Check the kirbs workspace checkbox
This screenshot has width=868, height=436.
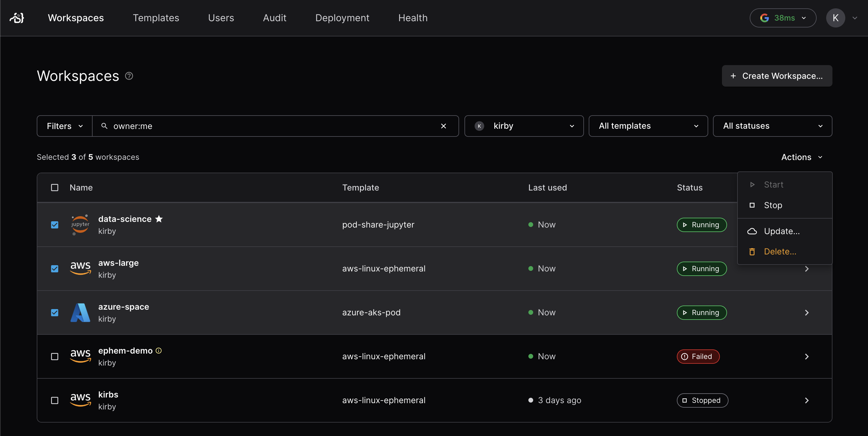pos(55,400)
